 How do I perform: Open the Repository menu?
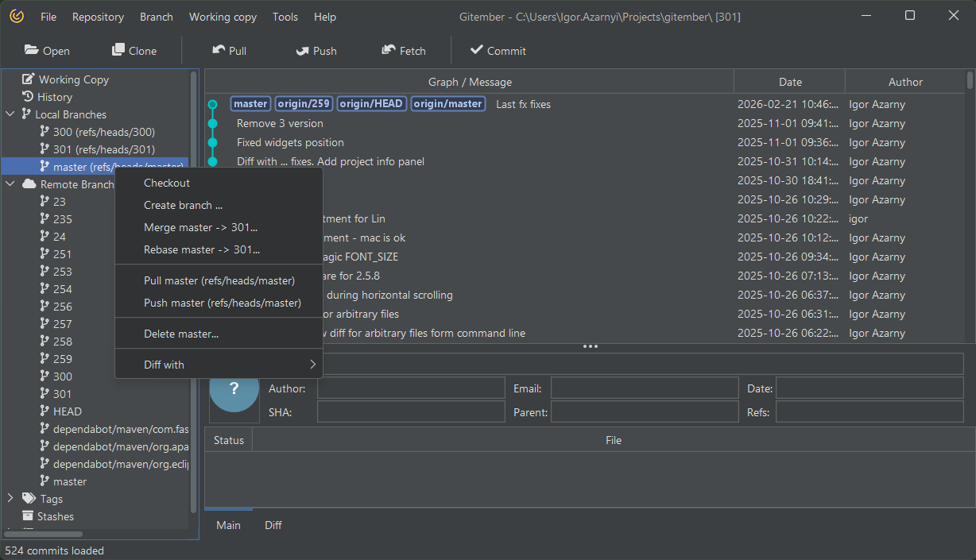coord(98,17)
